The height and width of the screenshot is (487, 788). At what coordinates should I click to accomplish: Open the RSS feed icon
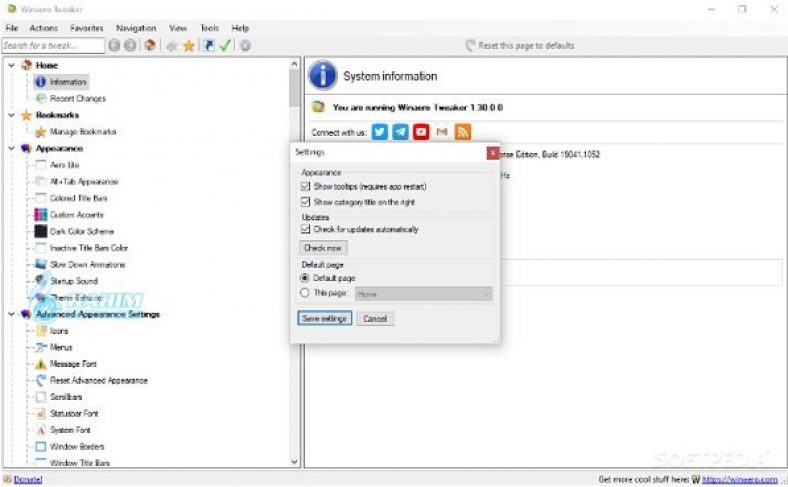click(462, 132)
